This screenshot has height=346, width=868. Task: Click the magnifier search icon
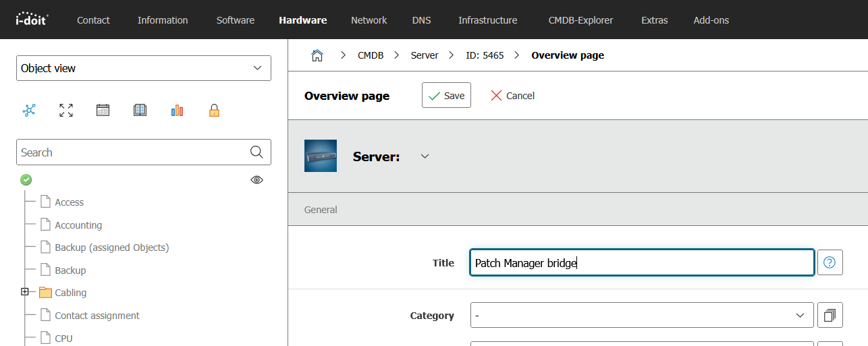pyautogui.click(x=256, y=152)
